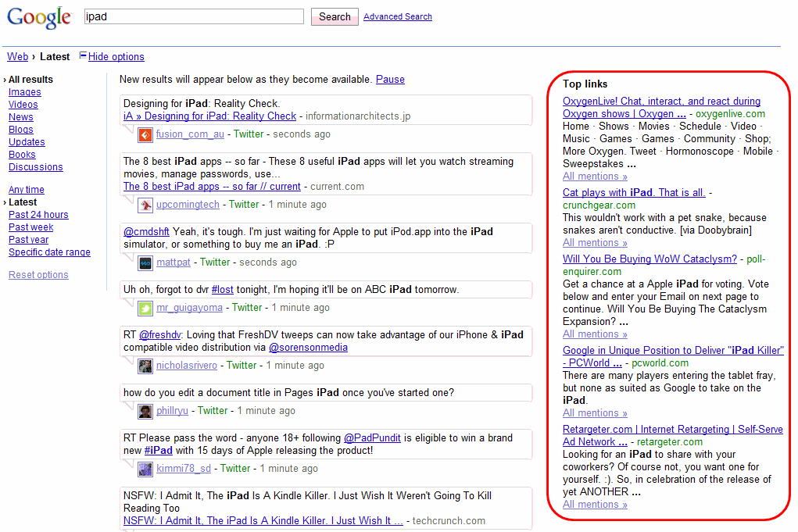Collapse sidebar with Hide options

116,57
